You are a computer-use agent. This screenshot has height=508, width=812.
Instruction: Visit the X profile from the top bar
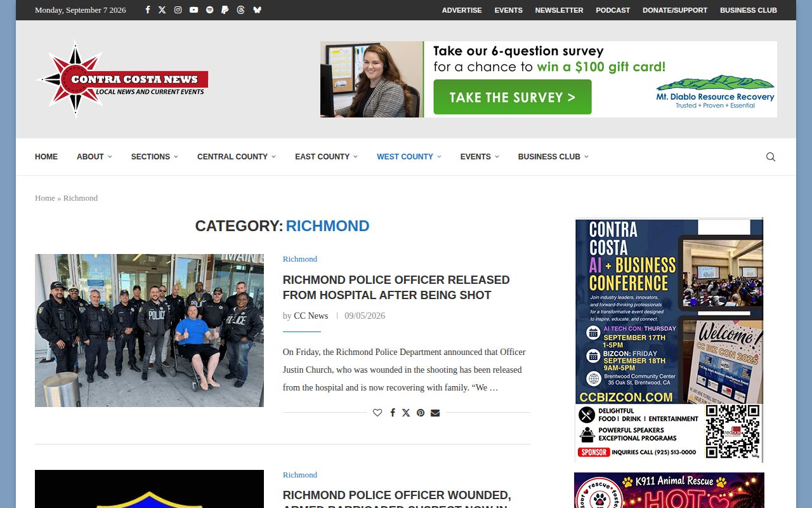click(162, 10)
